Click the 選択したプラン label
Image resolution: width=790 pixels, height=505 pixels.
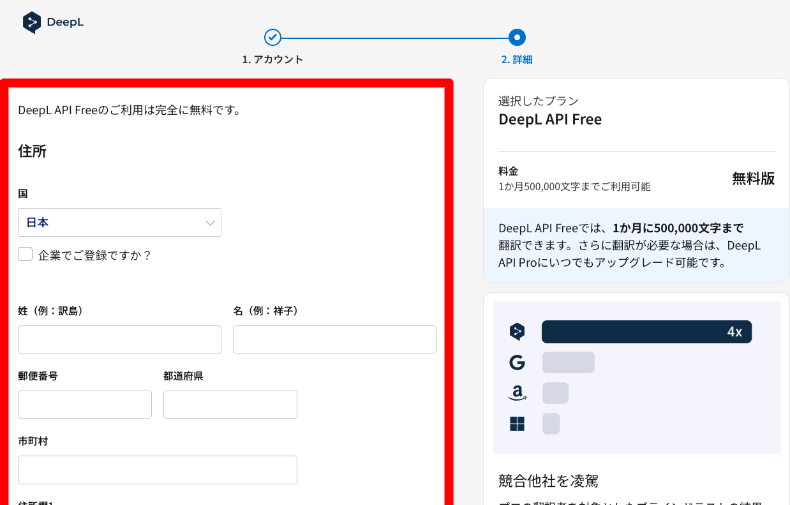click(539, 101)
